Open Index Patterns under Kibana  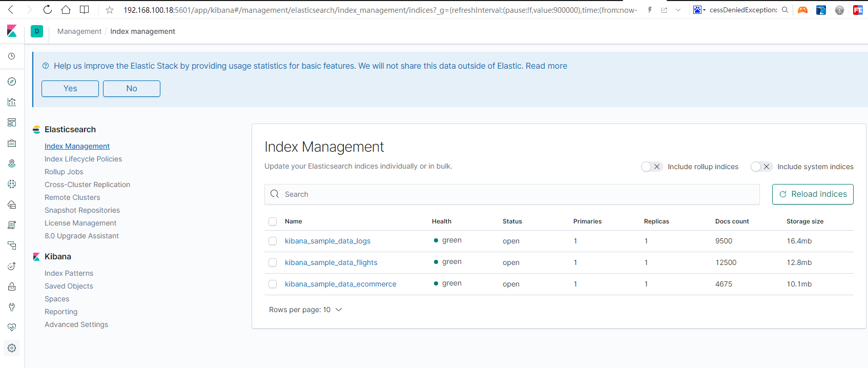click(x=69, y=273)
